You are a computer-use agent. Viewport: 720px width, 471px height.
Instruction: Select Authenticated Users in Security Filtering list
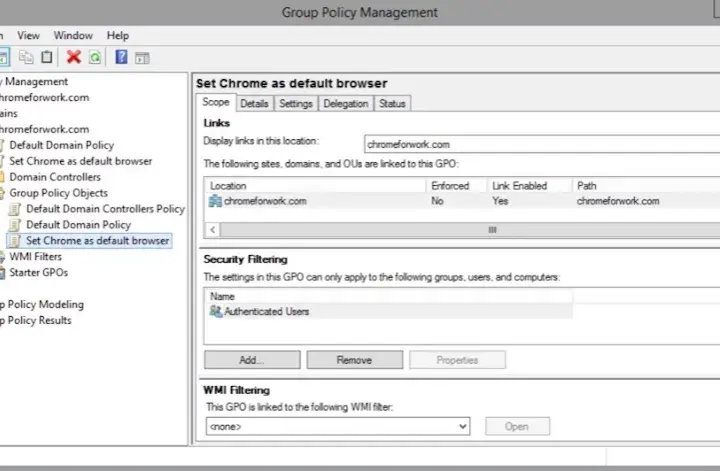[x=389, y=311]
